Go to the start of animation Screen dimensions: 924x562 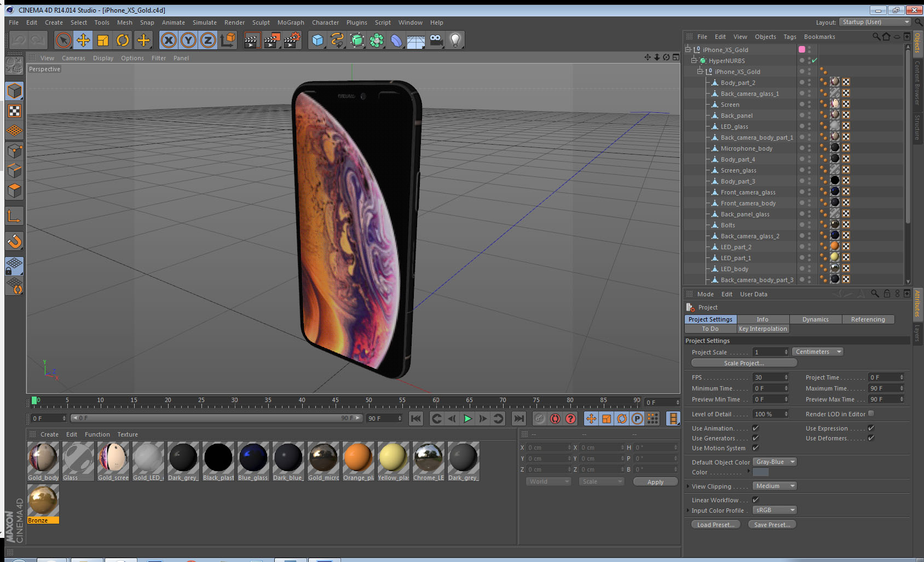416,418
